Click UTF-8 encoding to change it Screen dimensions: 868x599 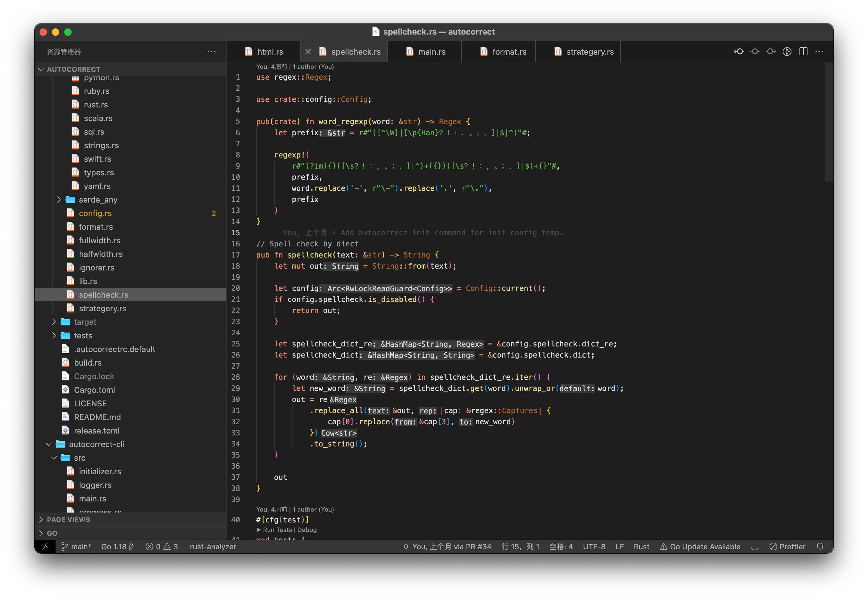point(594,547)
